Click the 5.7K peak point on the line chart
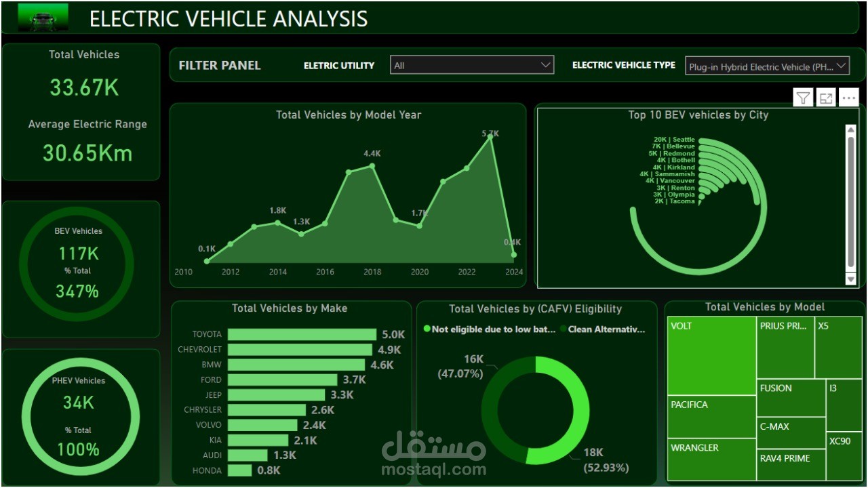The width and height of the screenshot is (868, 488). point(490,138)
